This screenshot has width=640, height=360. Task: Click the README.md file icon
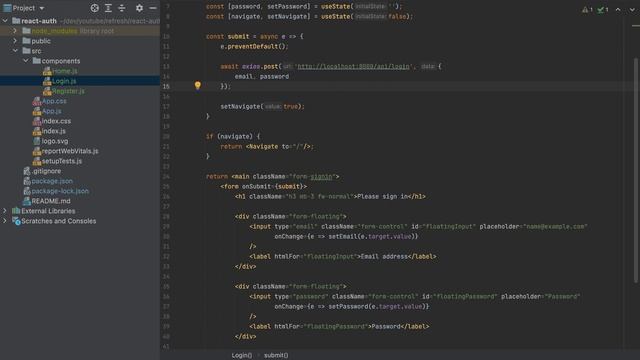coord(27,201)
